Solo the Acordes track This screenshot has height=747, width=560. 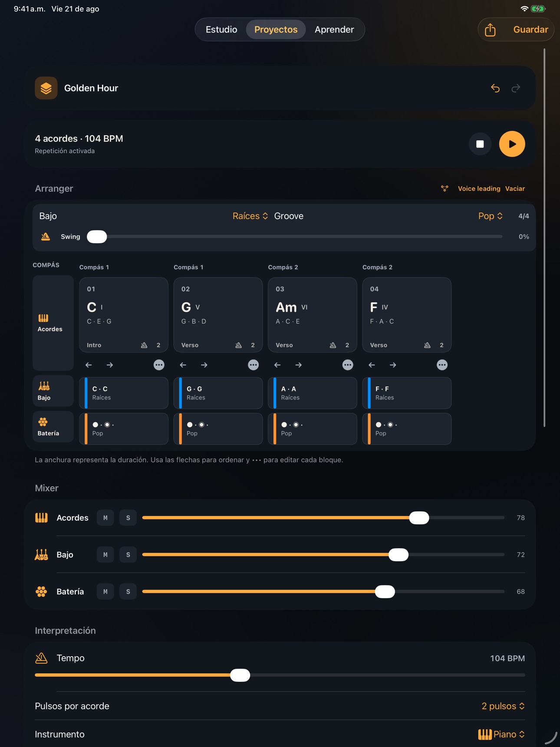point(128,518)
